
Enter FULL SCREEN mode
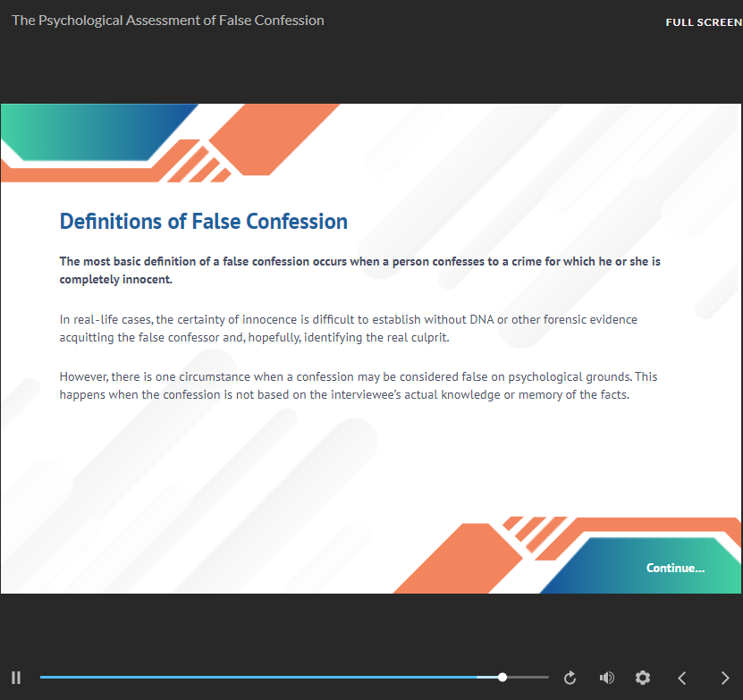(703, 22)
